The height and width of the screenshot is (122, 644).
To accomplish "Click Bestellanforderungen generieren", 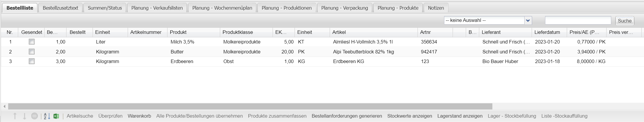I will coord(347,116).
